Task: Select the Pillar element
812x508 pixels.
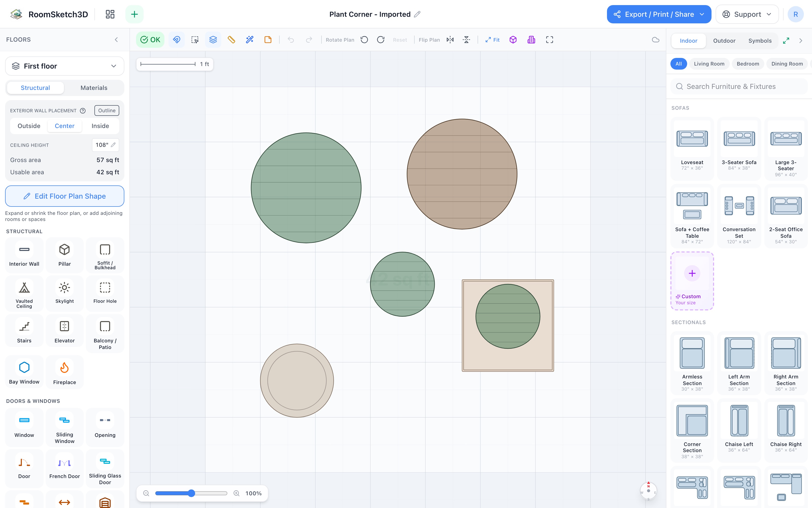Action: click(64, 255)
